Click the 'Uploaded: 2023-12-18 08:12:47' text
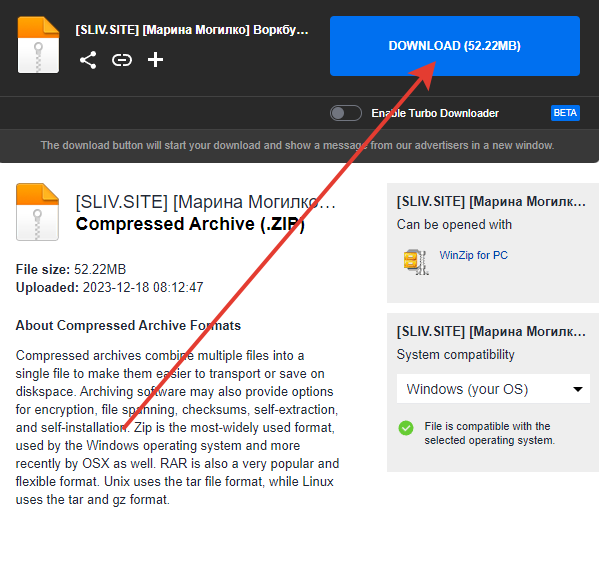This screenshot has height=562, width=599. [x=109, y=287]
